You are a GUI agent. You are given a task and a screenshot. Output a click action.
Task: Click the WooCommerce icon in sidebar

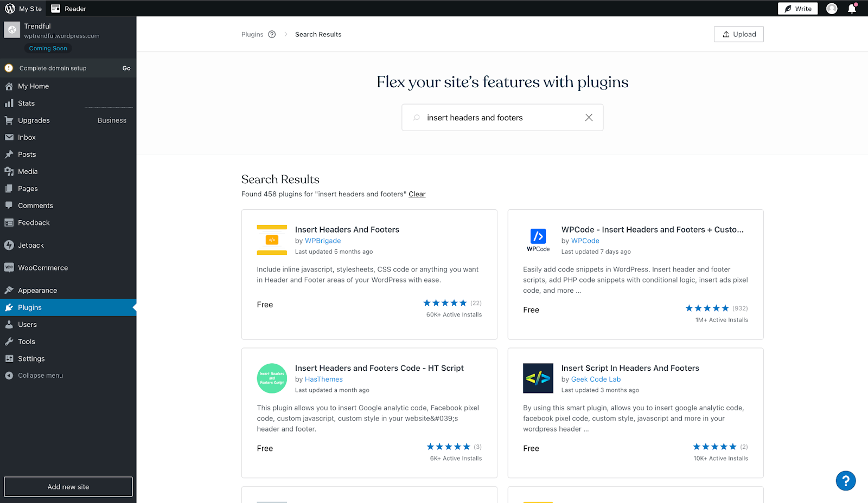[9, 268]
